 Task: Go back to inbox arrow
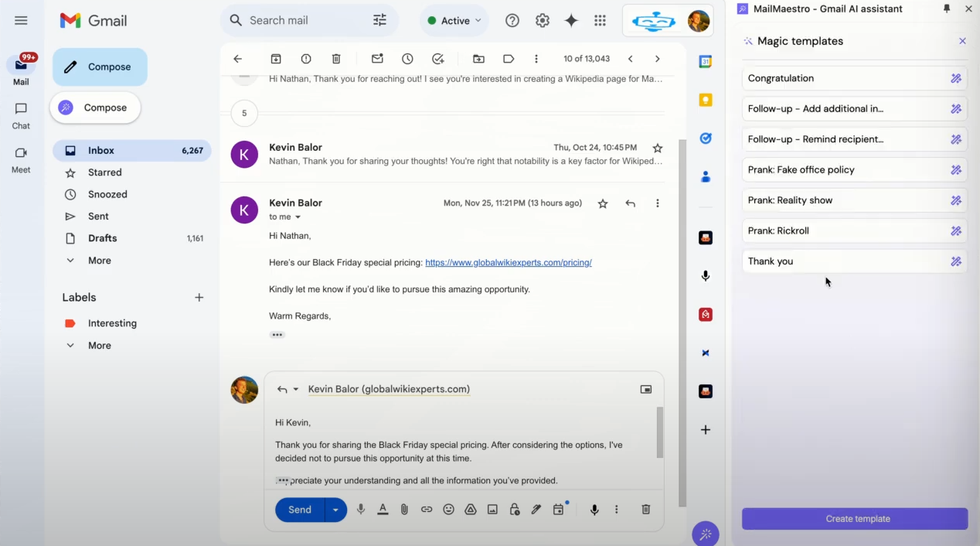pos(238,59)
